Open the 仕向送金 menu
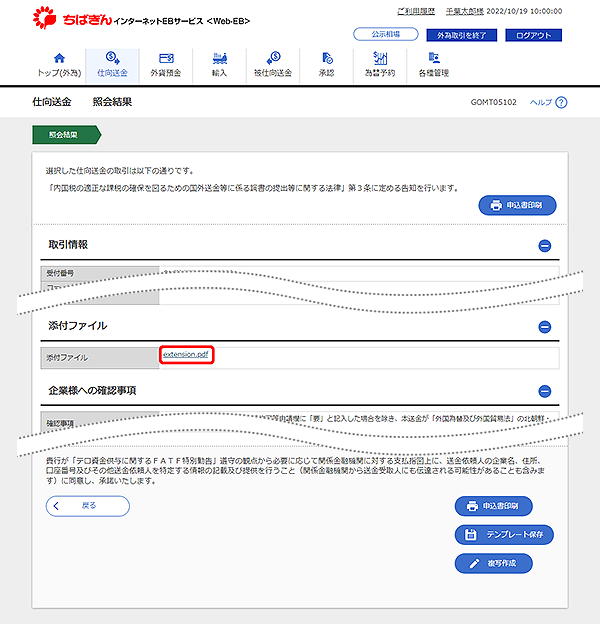This screenshot has height=624, width=600. click(x=113, y=65)
